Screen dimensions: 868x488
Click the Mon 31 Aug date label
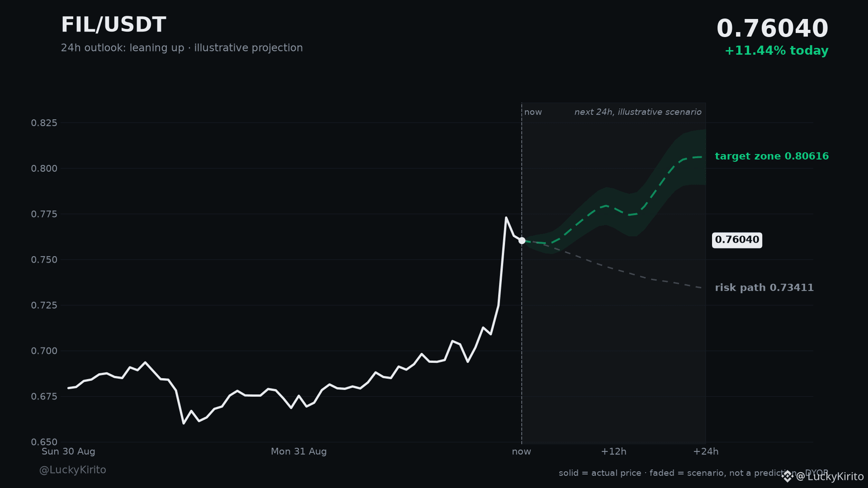point(298,451)
